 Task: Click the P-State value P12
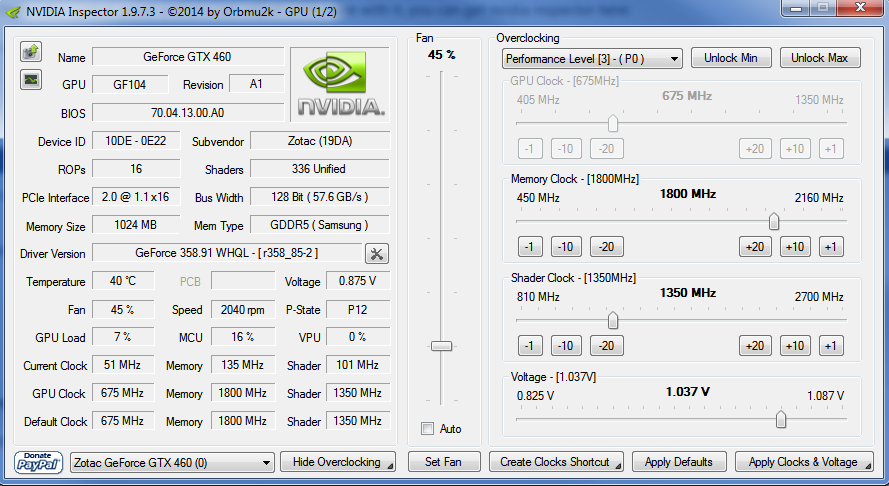tap(358, 309)
